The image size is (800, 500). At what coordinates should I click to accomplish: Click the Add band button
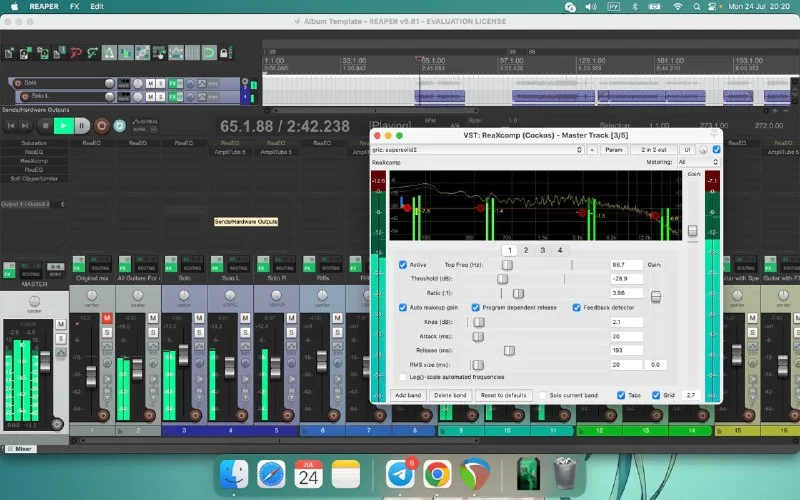coord(407,395)
